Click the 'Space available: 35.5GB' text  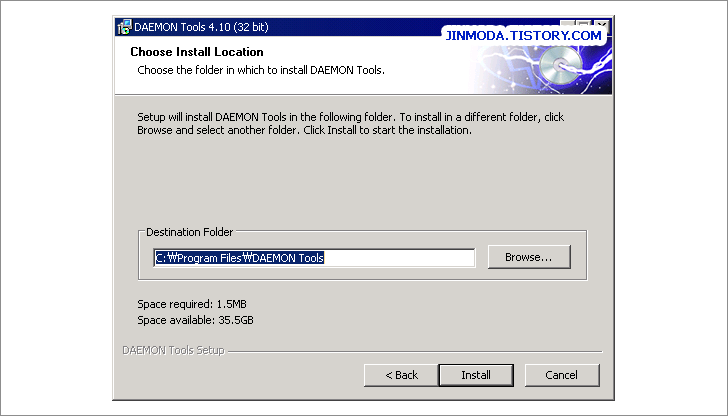pyautogui.click(x=195, y=320)
